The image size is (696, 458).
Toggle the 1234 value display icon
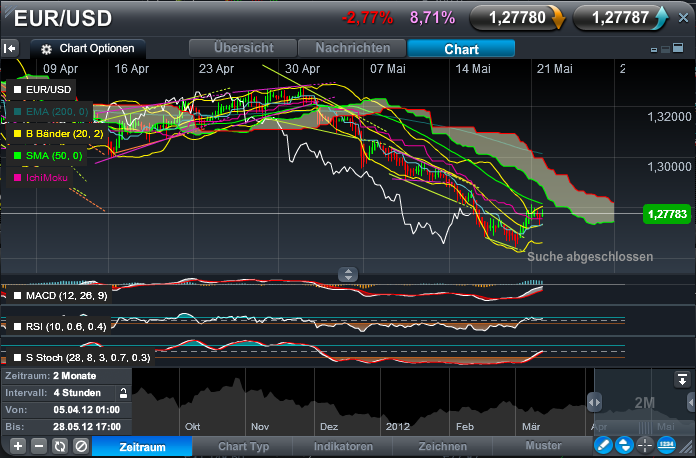pos(666,445)
